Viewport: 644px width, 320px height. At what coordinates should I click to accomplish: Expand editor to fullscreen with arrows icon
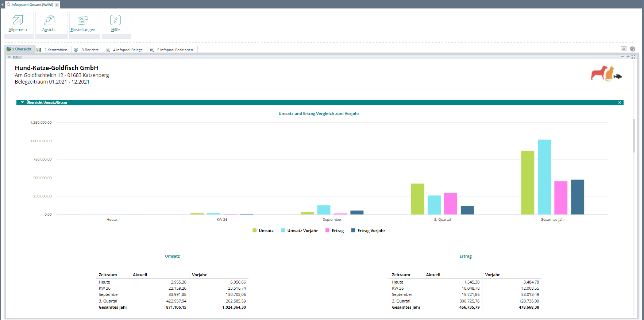pyautogui.click(x=633, y=57)
